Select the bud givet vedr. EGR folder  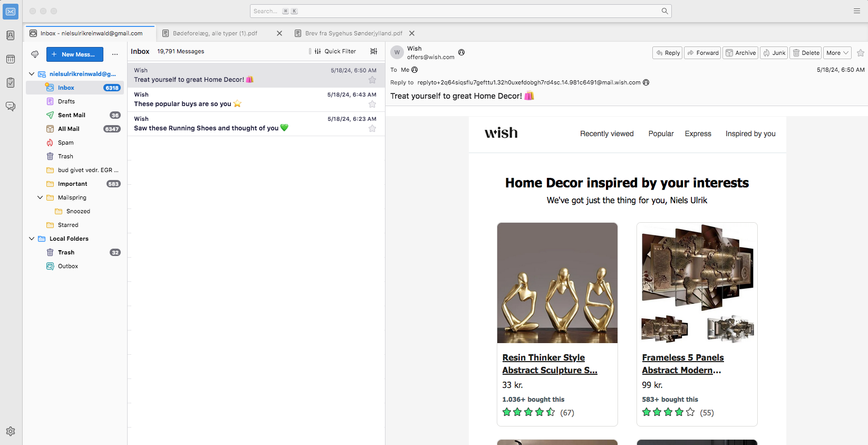pos(75,170)
